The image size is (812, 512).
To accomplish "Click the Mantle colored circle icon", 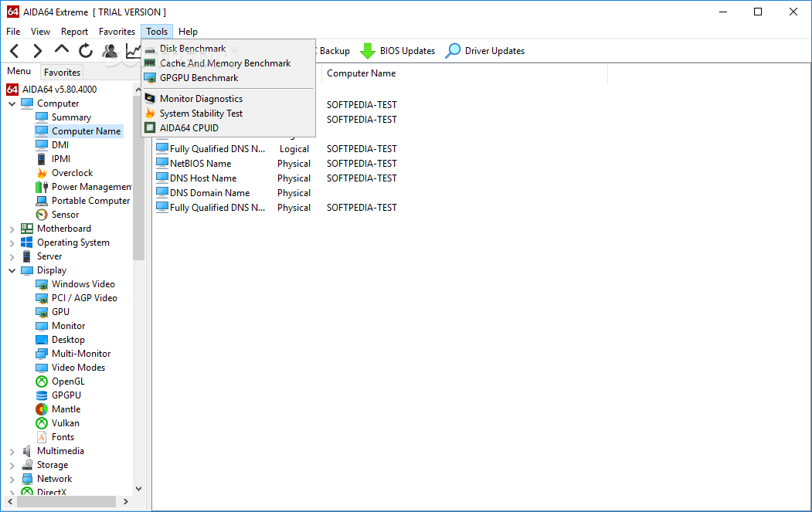I will coord(42,409).
